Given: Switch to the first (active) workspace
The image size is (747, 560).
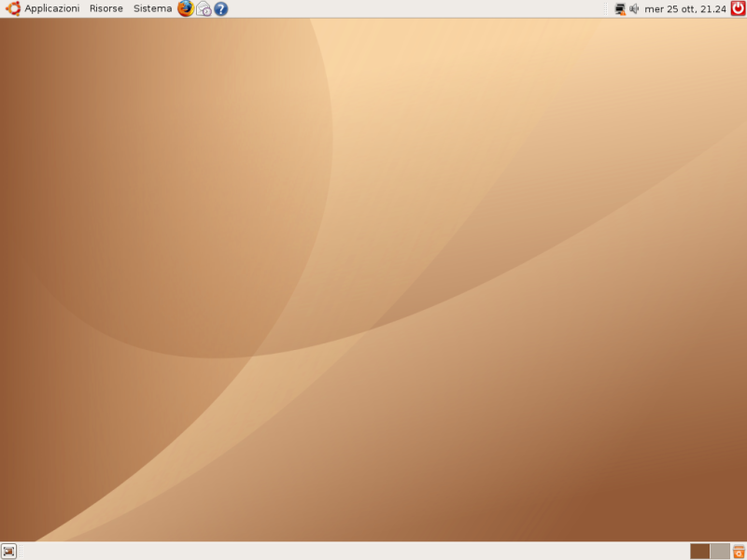Looking at the screenshot, I should 699,552.
